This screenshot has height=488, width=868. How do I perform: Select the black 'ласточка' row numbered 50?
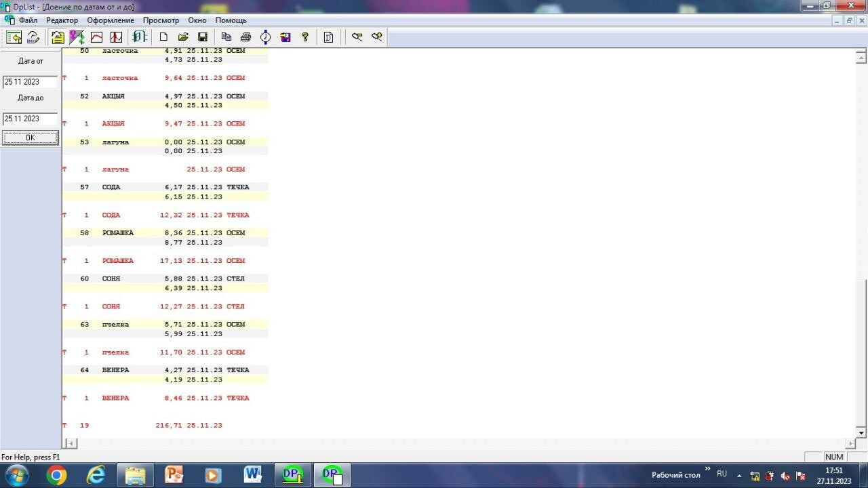165,51
